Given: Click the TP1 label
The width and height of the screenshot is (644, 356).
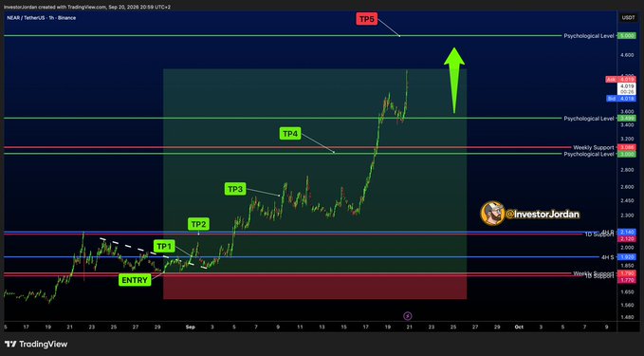Looking at the screenshot, I should pos(164,246).
